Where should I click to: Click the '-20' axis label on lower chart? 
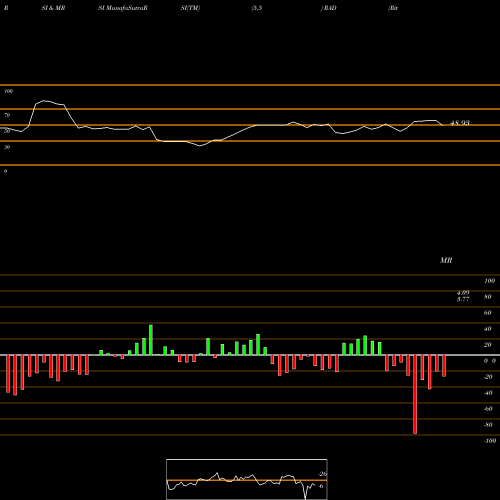[x=488, y=377]
